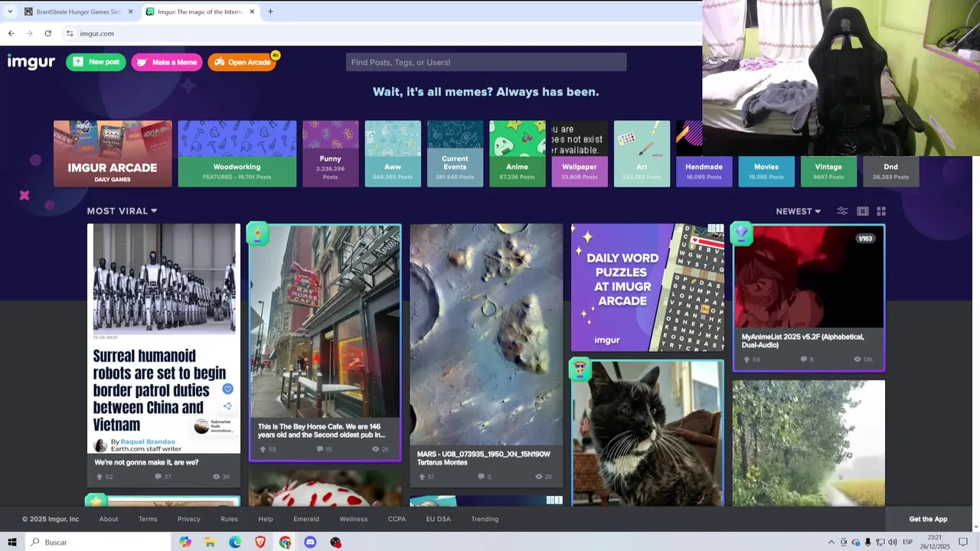Open the notifications center icon
980x551 pixels.
click(x=963, y=542)
